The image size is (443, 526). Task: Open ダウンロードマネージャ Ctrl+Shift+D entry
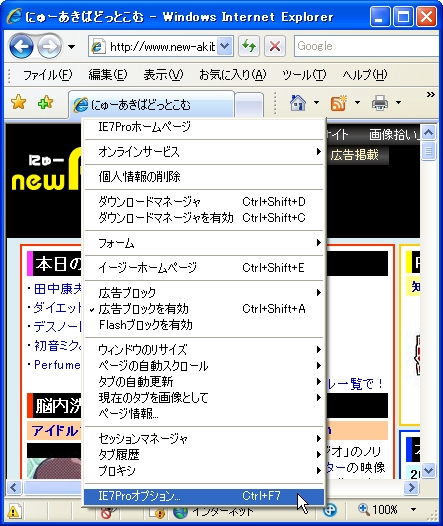(x=204, y=202)
